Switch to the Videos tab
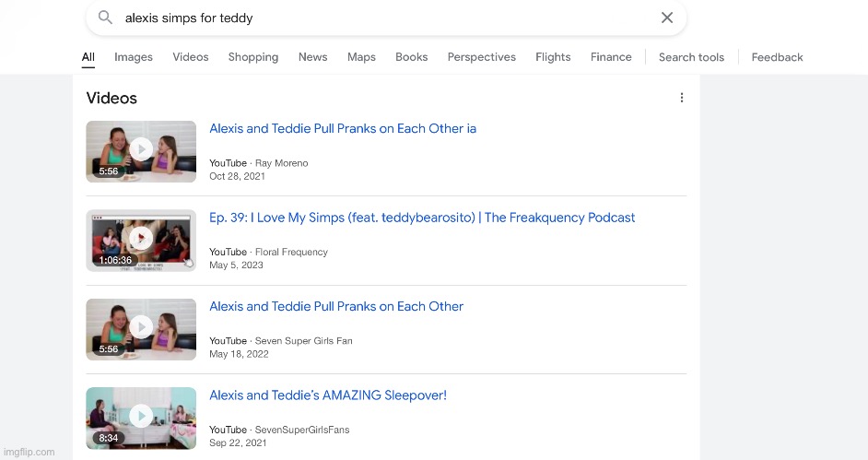 coord(191,57)
